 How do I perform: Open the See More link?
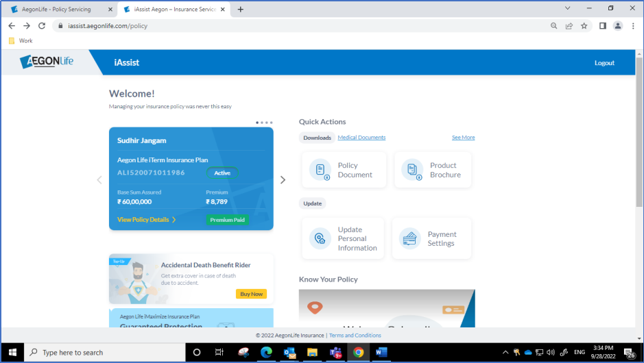pyautogui.click(x=463, y=138)
